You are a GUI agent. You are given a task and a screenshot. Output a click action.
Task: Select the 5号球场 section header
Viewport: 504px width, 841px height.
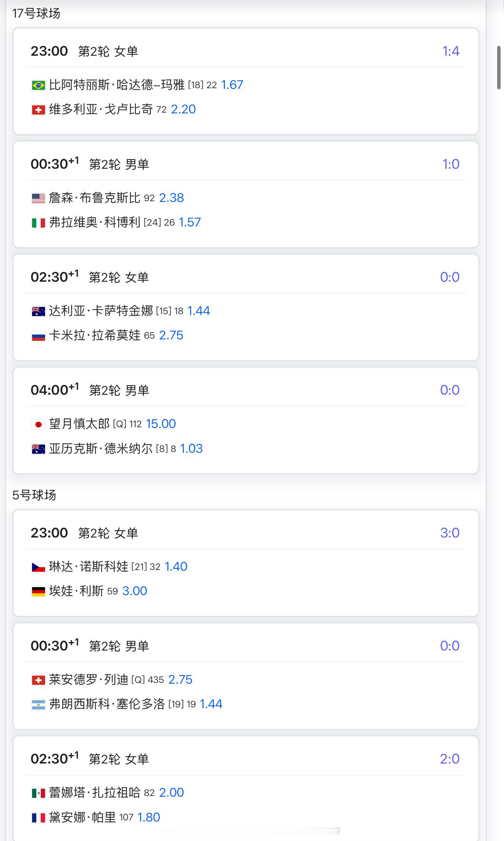coord(34,495)
